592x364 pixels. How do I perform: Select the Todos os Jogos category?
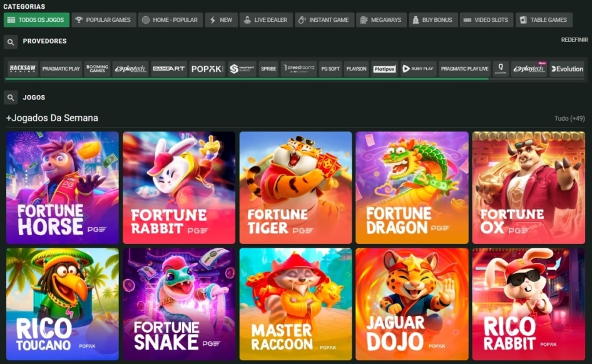pos(36,20)
